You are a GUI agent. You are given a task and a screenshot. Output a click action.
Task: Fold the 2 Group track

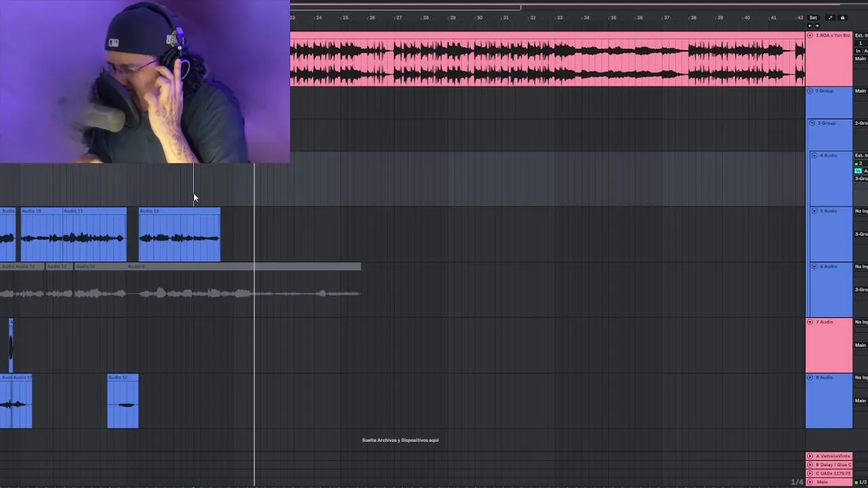click(x=810, y=91)
